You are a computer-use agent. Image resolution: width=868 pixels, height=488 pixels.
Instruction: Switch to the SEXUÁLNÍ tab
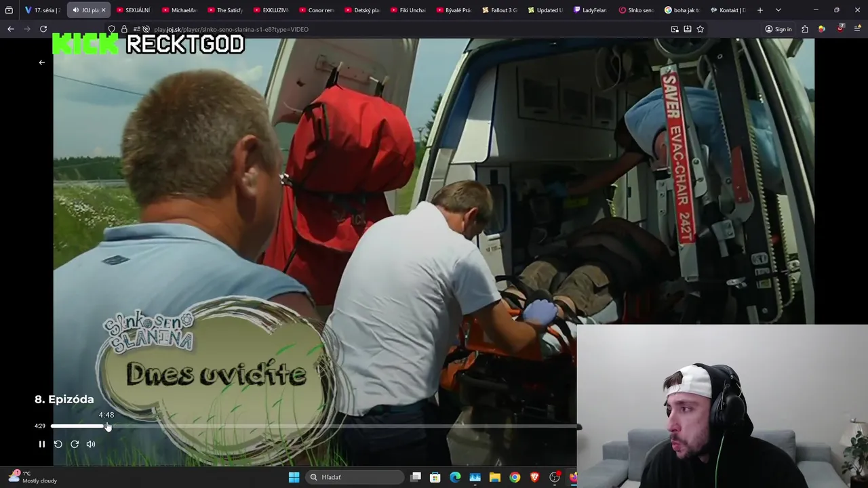tap(133, 10)
